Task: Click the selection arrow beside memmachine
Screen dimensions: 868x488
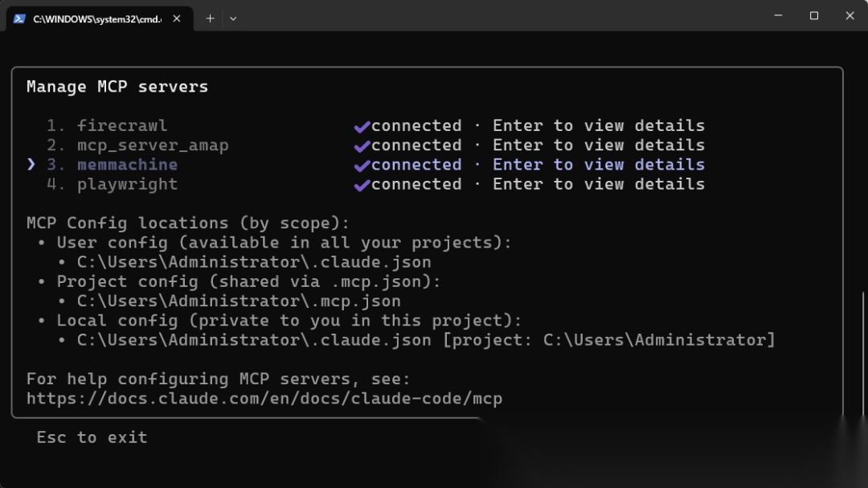Action: (31, 165)
